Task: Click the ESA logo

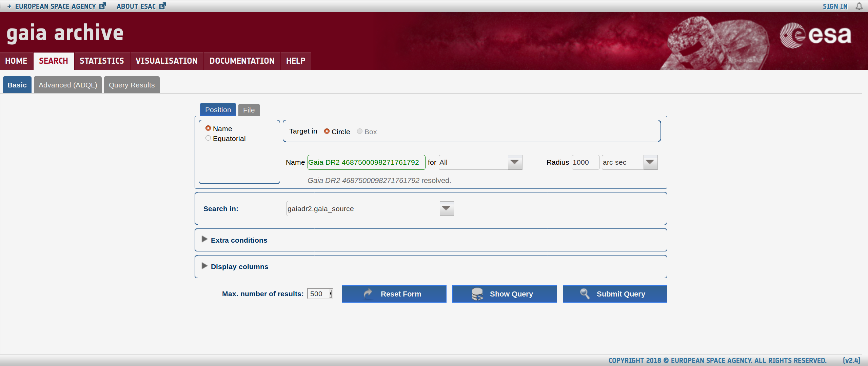Action: pyautogui.click(x=815, y=35)
